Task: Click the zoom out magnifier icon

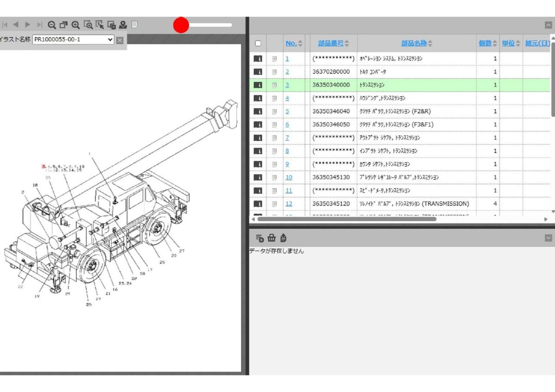Action: point(52,25)
